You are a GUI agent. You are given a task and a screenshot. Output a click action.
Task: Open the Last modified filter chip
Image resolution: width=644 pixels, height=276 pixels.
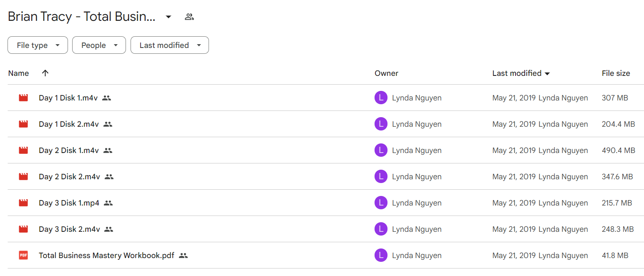[x=170, y=45]
